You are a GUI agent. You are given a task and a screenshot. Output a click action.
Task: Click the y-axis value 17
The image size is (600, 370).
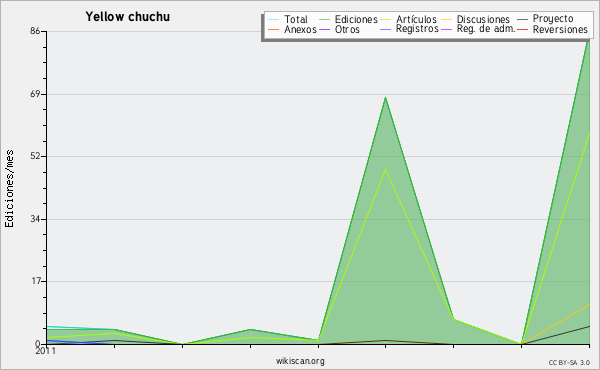35,281
